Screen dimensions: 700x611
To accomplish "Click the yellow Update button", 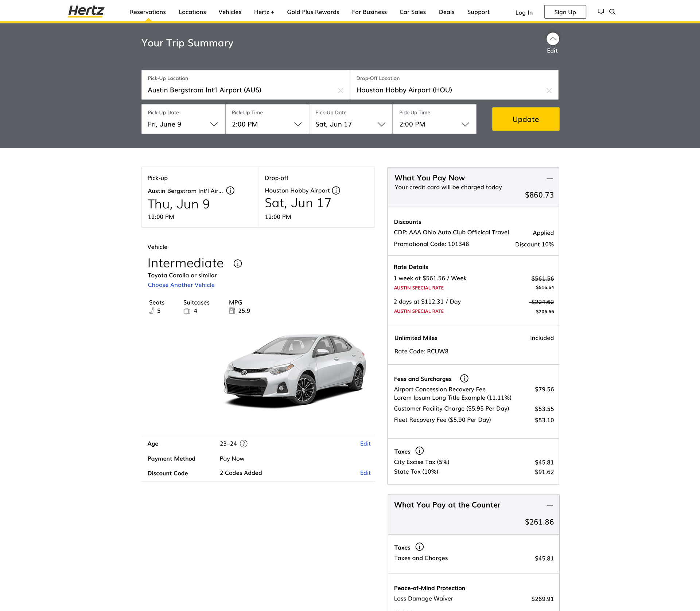I will click(x=526, y=119).
